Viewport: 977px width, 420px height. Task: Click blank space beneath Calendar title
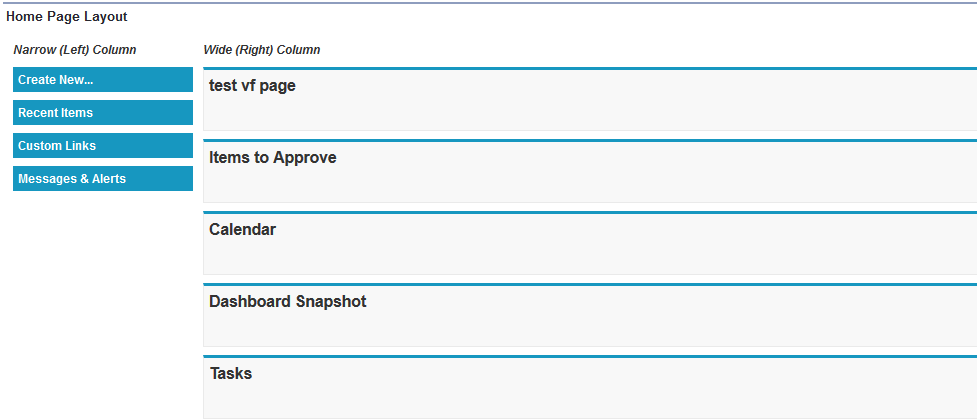click(x=589, y=258)
